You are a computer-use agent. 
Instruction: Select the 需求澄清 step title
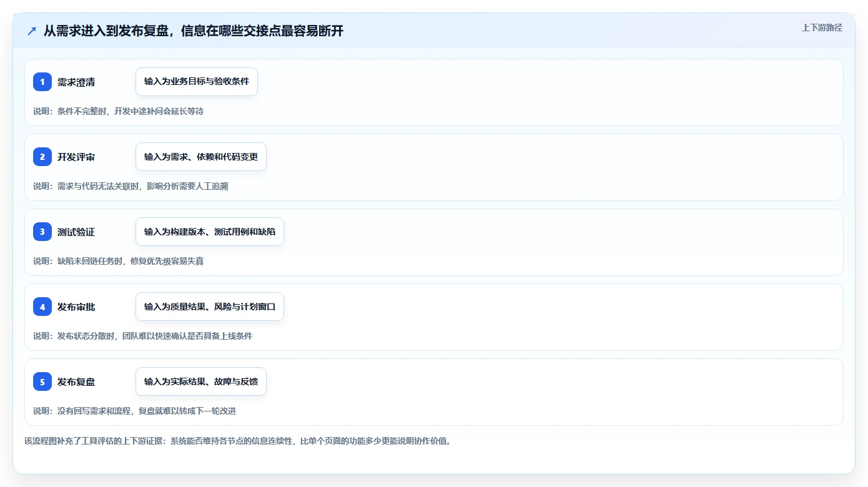[76, 82]
